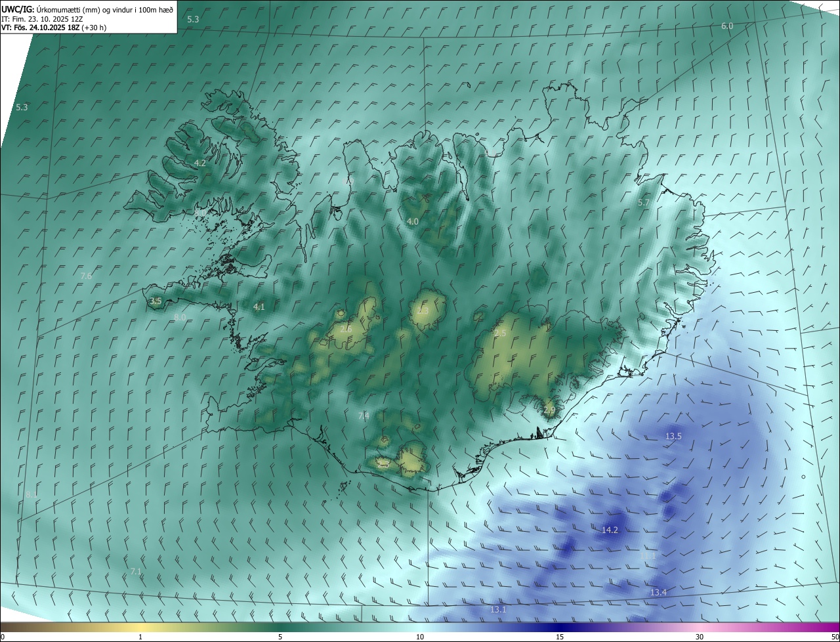Click the 13.4 value label on the map
The height and width of the screenshot is (642, 840).
tap(658, 592)
